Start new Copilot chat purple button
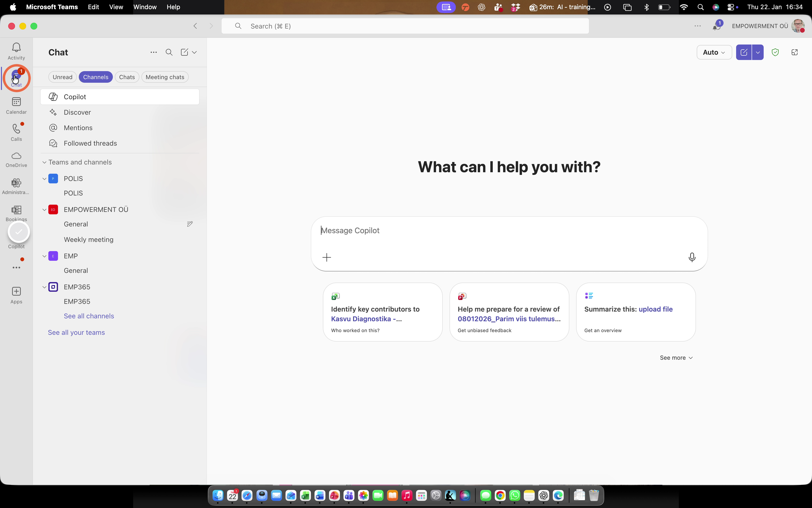This screenshot has width=812, height=508. [744, 52]
